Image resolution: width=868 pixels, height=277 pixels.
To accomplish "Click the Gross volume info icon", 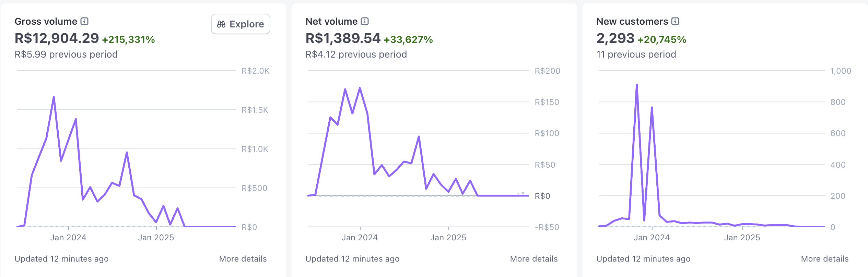I will (x=84, y=21).
